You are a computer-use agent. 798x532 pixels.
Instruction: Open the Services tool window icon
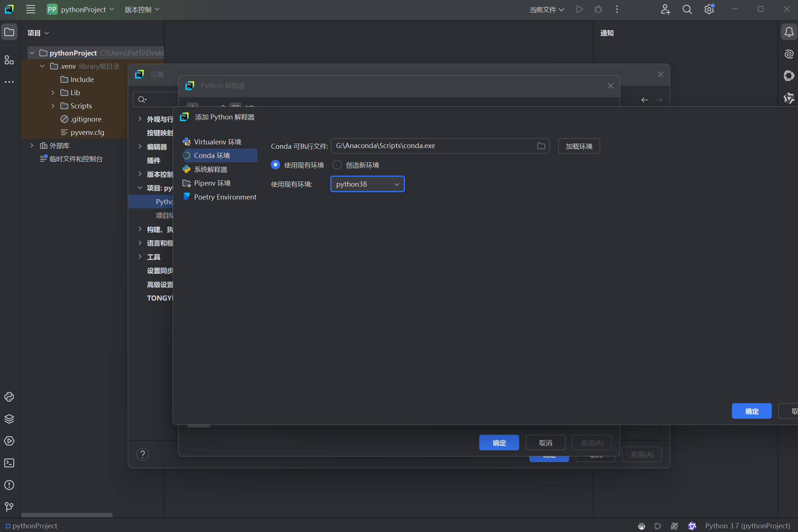pyautogui.click(x=9, y=441)
